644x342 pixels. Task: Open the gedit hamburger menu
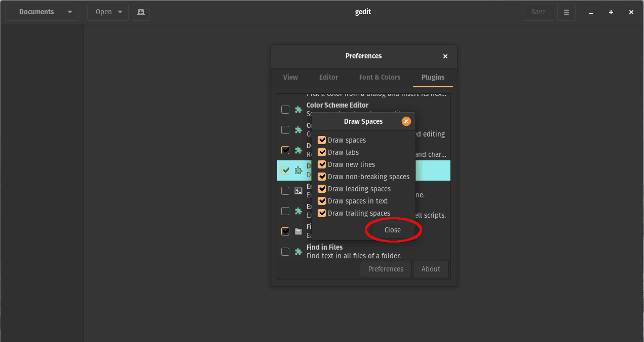pos(566,12)
